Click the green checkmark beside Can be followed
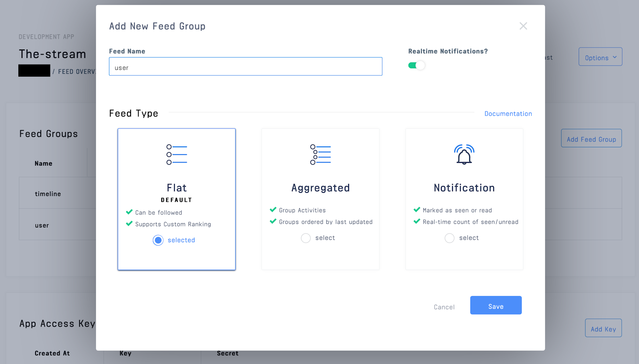Viewport: 639px width, 364px height. tap(129, 212)
